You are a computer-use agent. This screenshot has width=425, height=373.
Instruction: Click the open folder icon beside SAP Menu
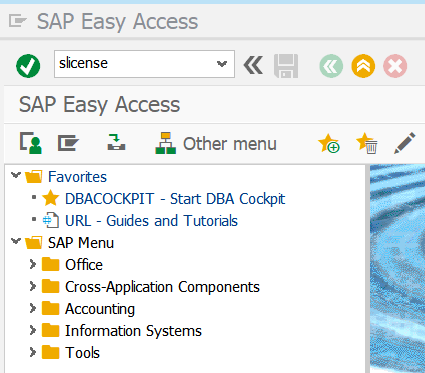tap(34, 242)
